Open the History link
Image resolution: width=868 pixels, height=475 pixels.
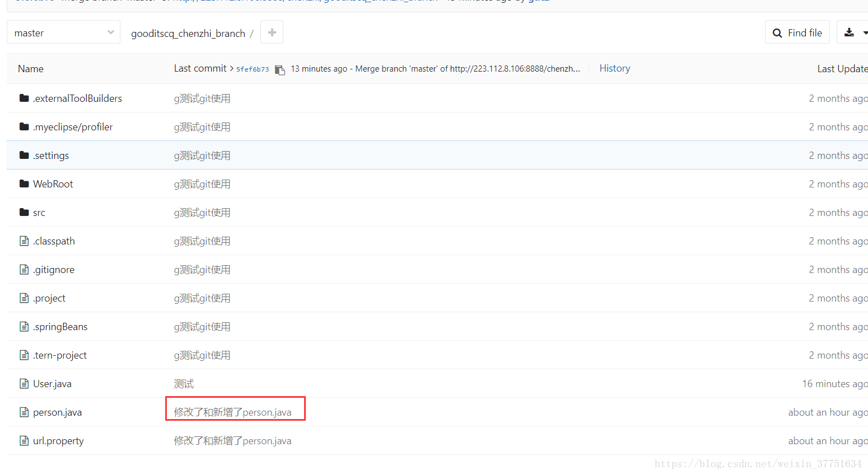pyautogui.click(x=615, y=68)
